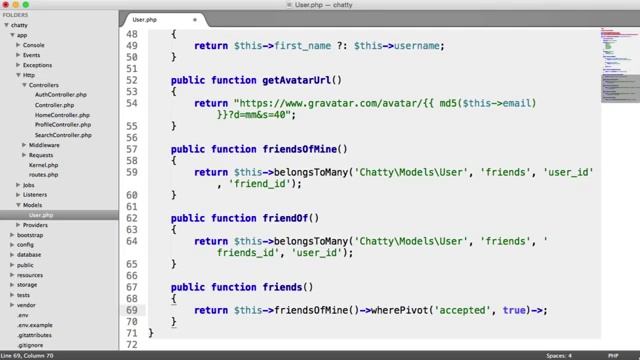Image resolution: width=640 pixels, height=360 pixels.
Task: Open the .env.example file
Action: pyautogui.click(x=35, y=325)
